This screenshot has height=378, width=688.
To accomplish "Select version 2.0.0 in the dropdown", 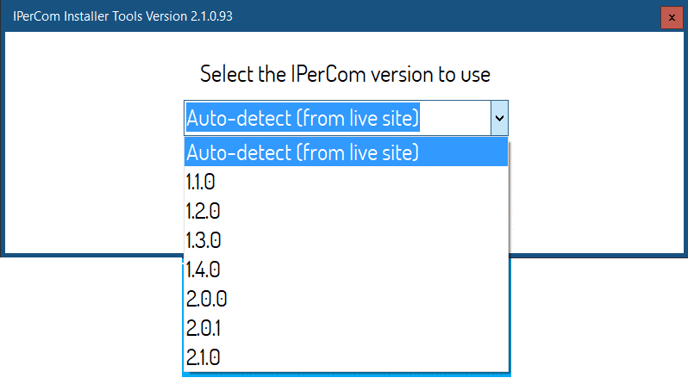I will click(x=346, y=299).
